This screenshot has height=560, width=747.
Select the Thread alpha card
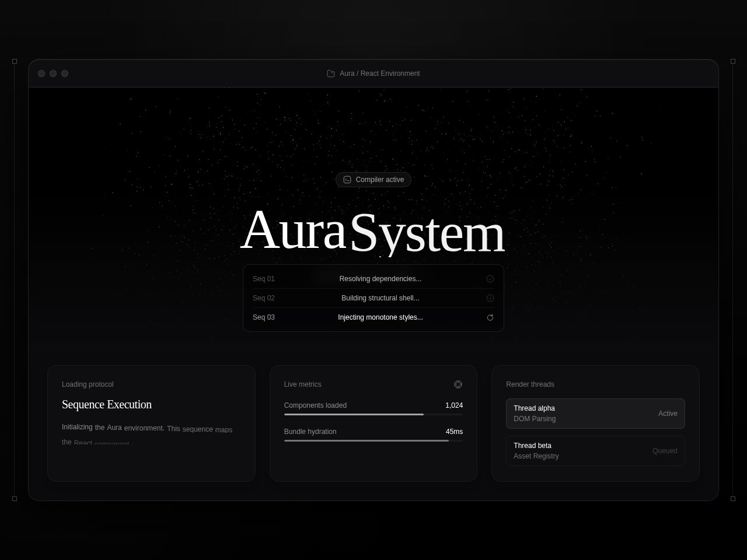(595, 414)
